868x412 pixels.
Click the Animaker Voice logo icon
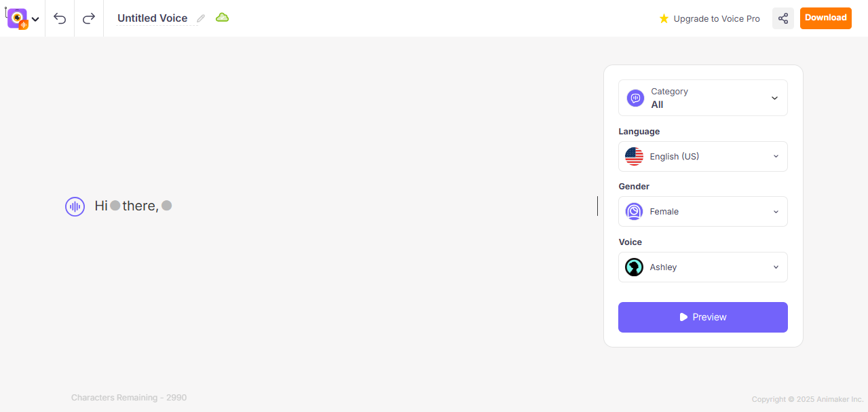(x=17, y=18)
